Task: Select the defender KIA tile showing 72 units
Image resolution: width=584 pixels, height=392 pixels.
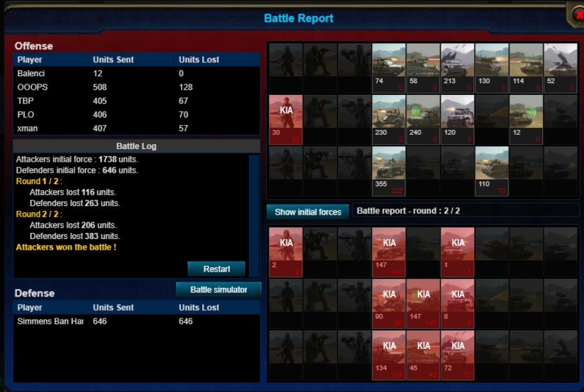Action: (457, 355)
